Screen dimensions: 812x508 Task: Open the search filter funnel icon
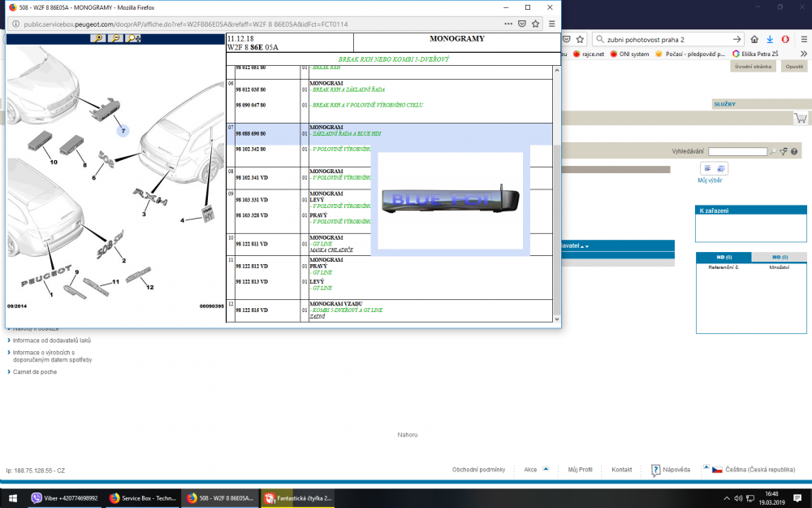pyautogui.click(x=784, y=151)
